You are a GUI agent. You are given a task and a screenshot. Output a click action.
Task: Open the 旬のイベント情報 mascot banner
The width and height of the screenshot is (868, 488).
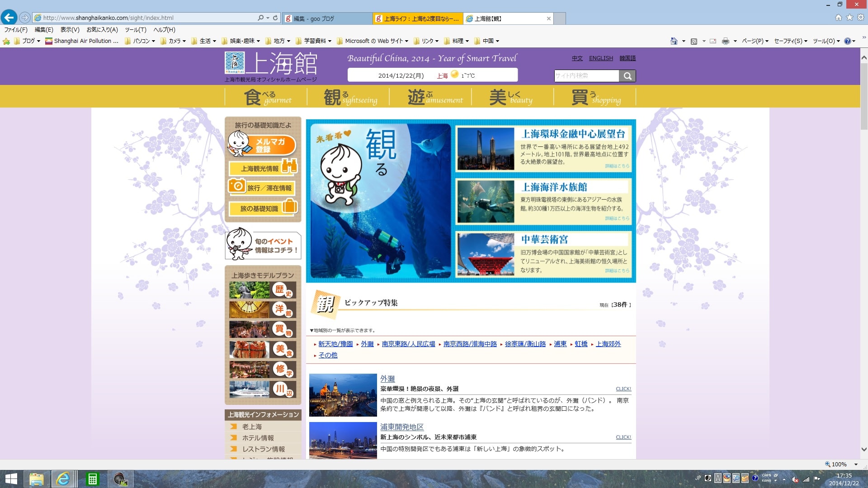(263, 244)
